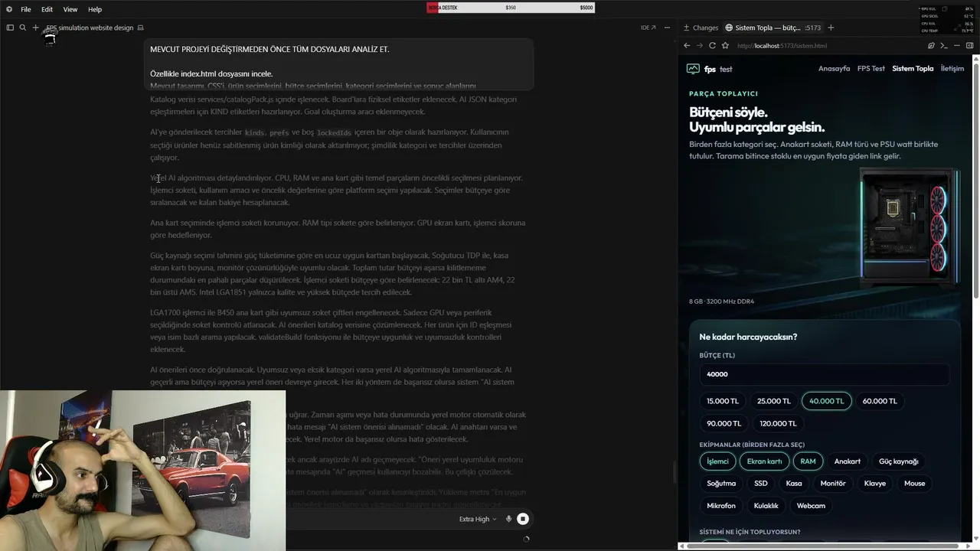Toggle the Monitör equipment chip

833,484
